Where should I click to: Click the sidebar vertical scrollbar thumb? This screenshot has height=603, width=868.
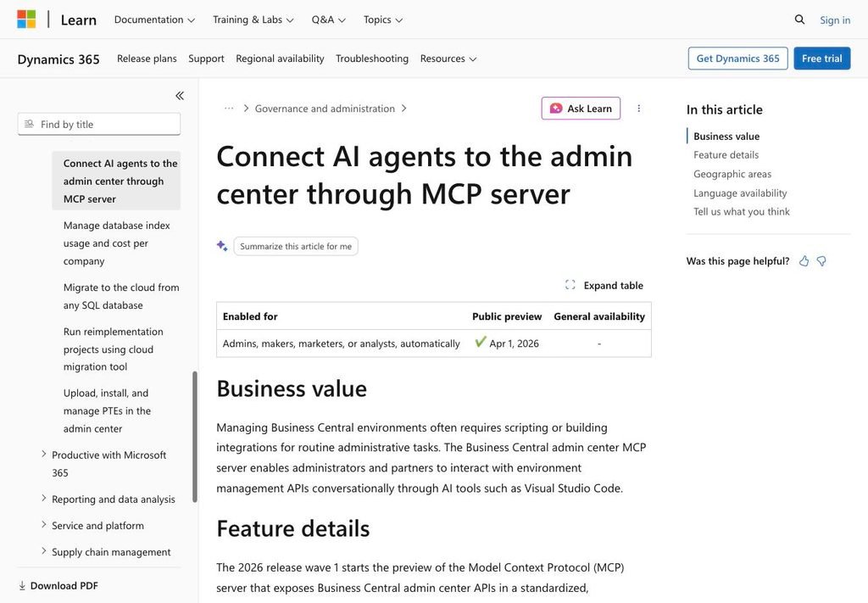[x=195, y=436]
